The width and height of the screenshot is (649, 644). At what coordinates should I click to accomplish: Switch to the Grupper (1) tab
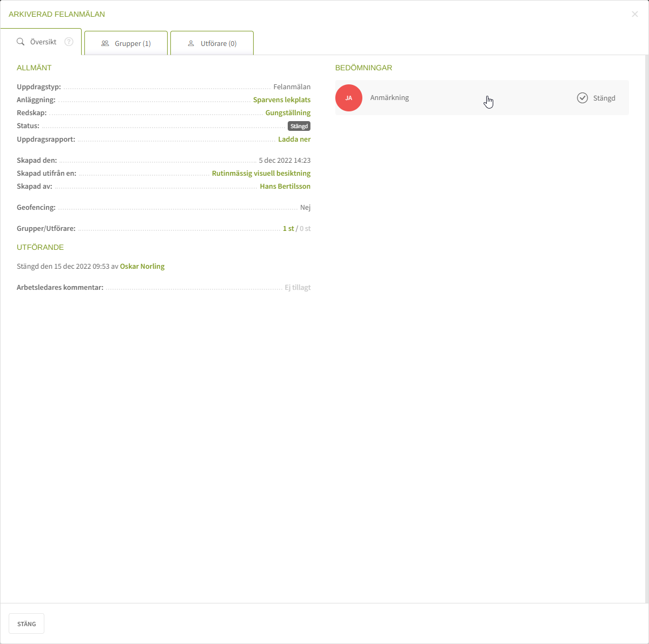click(x=126, y=43)
